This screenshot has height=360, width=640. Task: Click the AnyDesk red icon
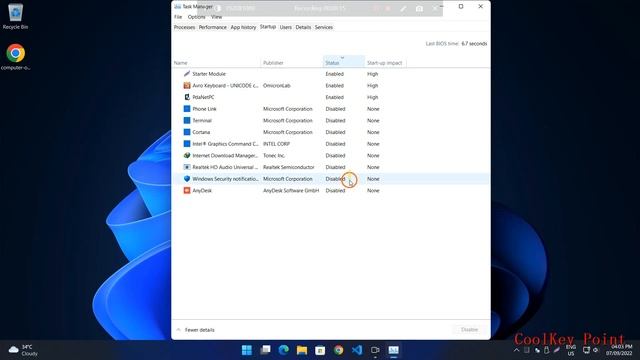click(x=187, y=190)
